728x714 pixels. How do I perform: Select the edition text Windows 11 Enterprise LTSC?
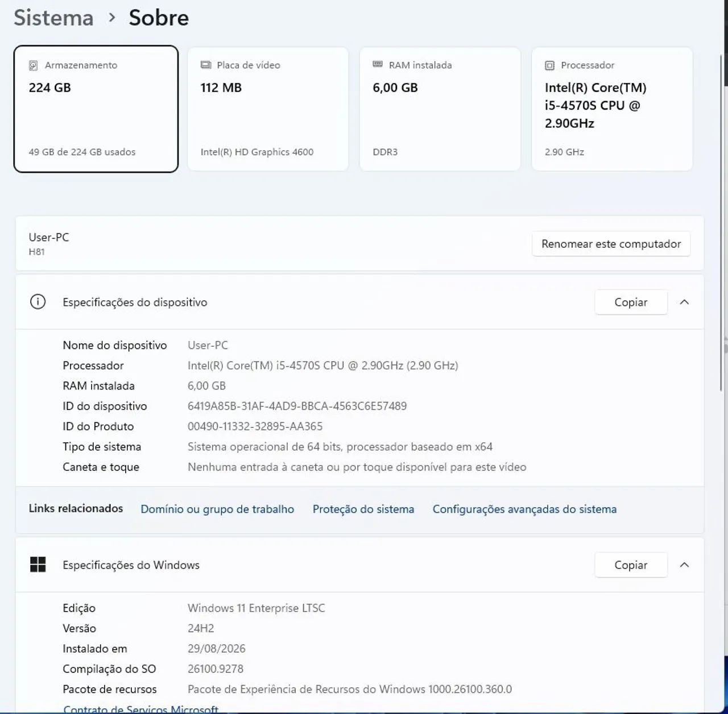257,608
